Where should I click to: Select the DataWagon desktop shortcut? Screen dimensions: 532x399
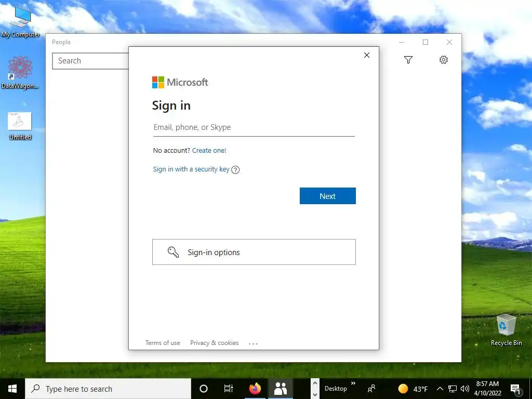click(x=20, y=72)
